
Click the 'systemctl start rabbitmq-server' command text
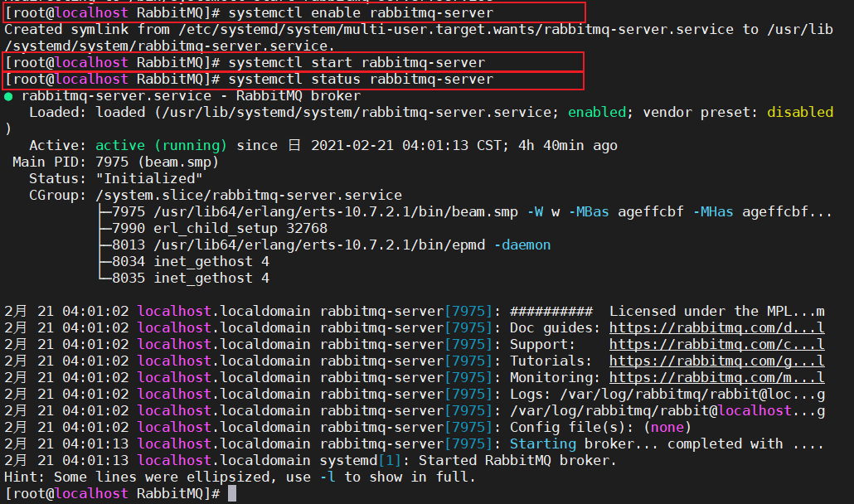pos(357,63)
